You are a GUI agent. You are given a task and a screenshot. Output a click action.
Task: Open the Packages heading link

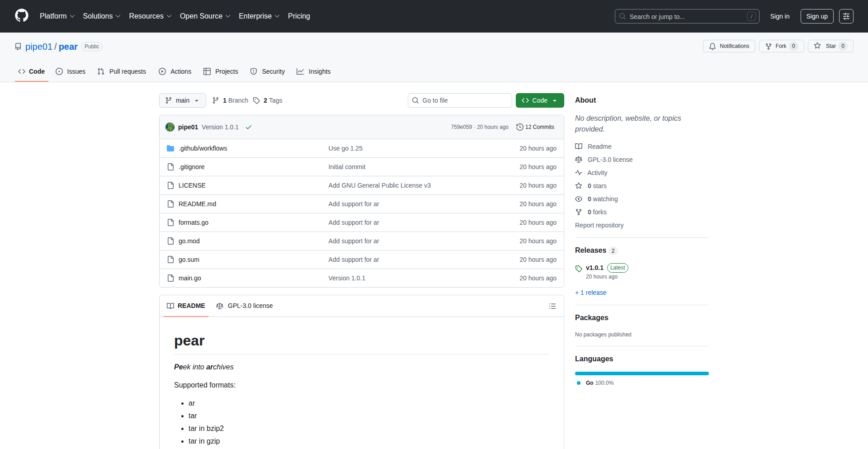[591, 317]
